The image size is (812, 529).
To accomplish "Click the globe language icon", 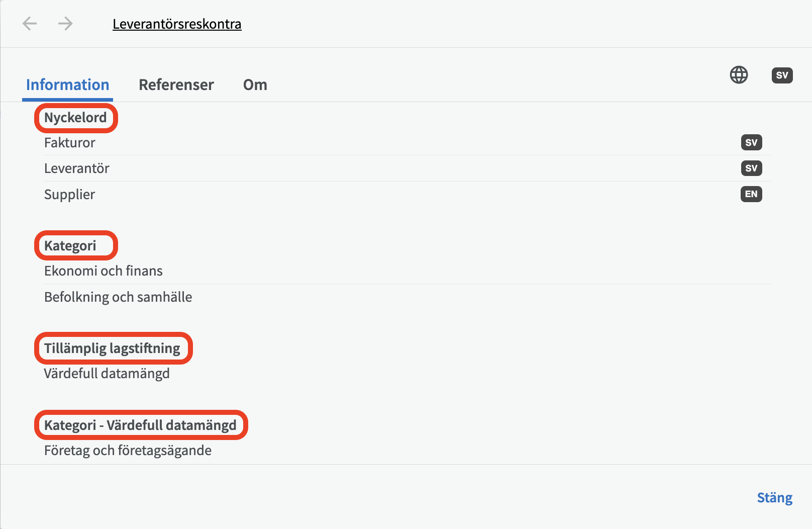I will 739,75.
